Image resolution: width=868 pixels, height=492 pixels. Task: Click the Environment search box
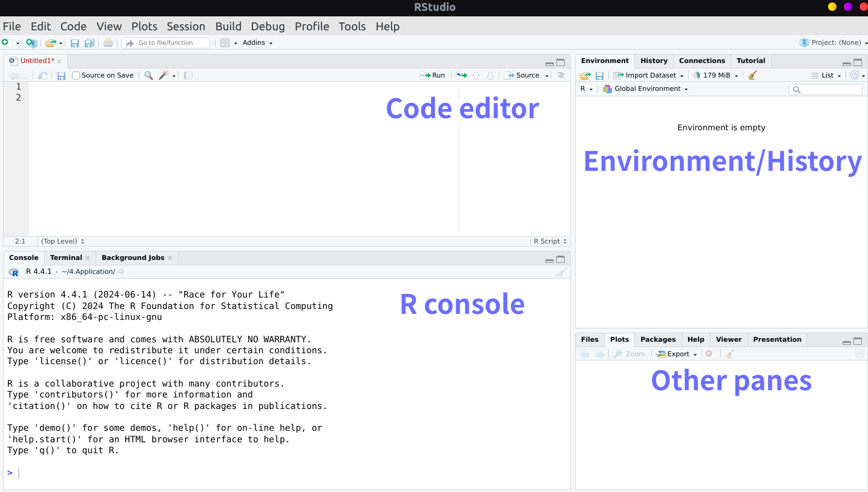(x=826, y=89)
